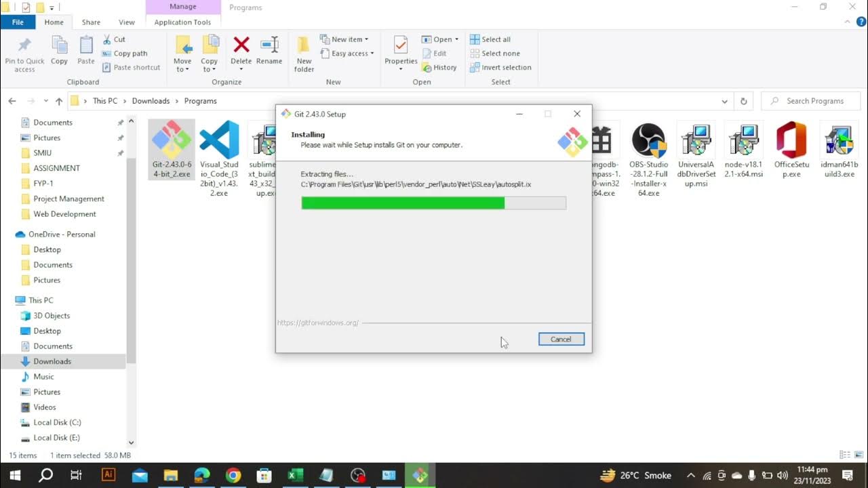Open Google Chrome from taskbar
Image resolution: width=868 pixels, height=488 pixels.
pyautogui.click(x=233, y=475)
